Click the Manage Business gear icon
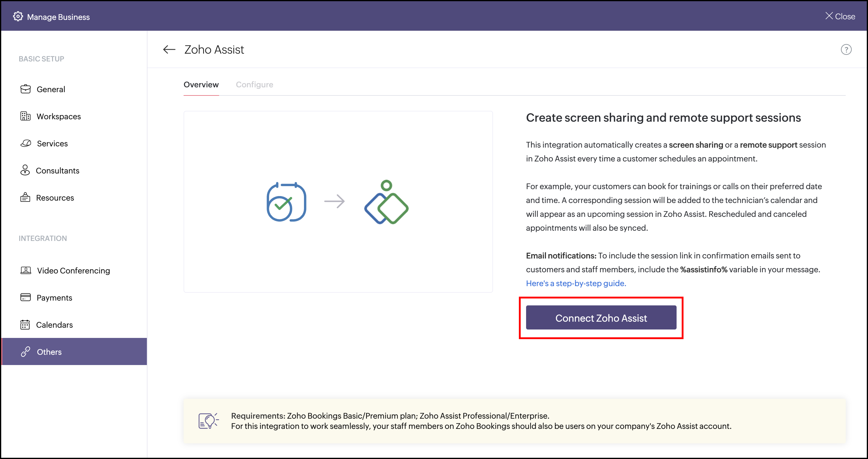 (x=18, y=17)
